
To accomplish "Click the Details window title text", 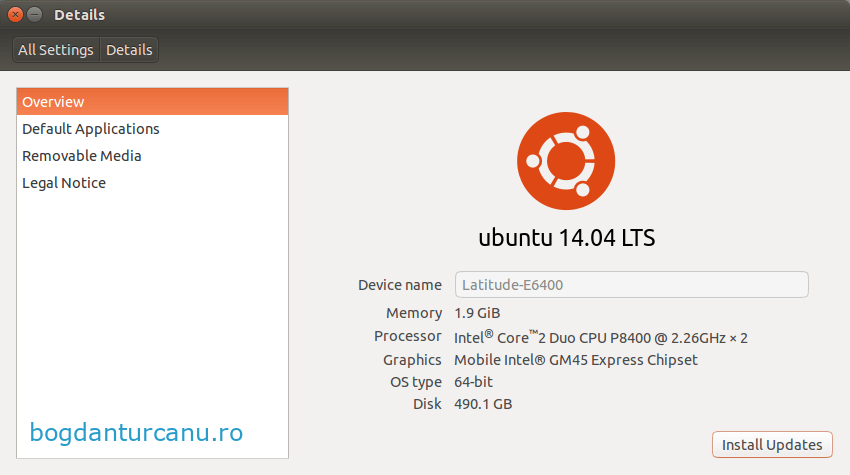I will pos(79,15).
